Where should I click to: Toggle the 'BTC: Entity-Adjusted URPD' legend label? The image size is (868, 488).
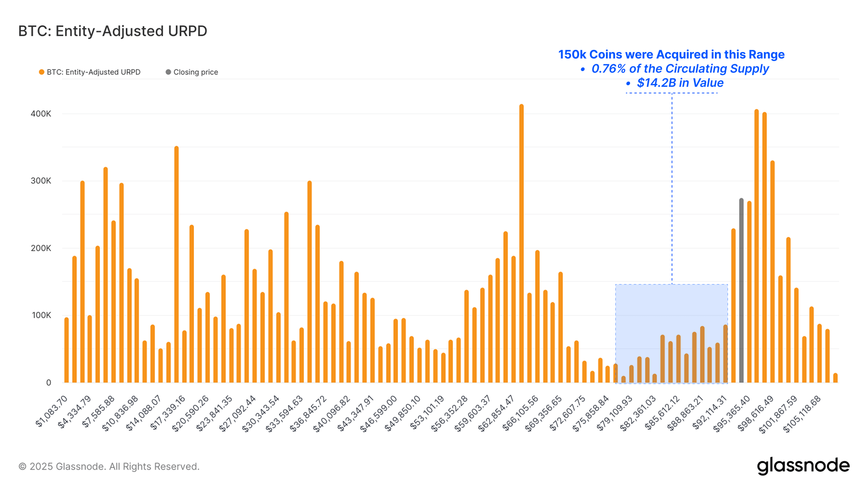point(94,72)
